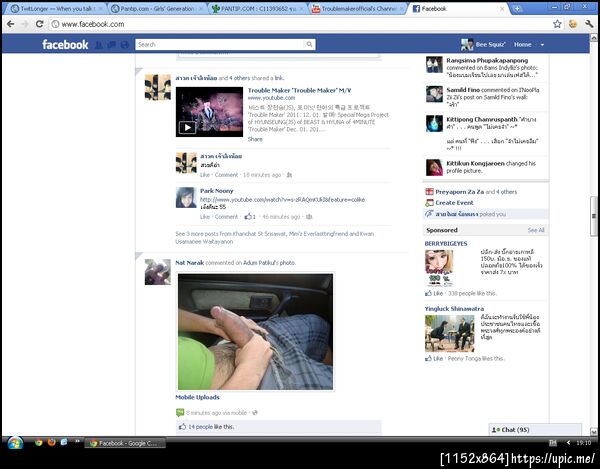600x469 pixels.
Task: Launch Firefox from the quick launch bar
Action: pos(52,443)
